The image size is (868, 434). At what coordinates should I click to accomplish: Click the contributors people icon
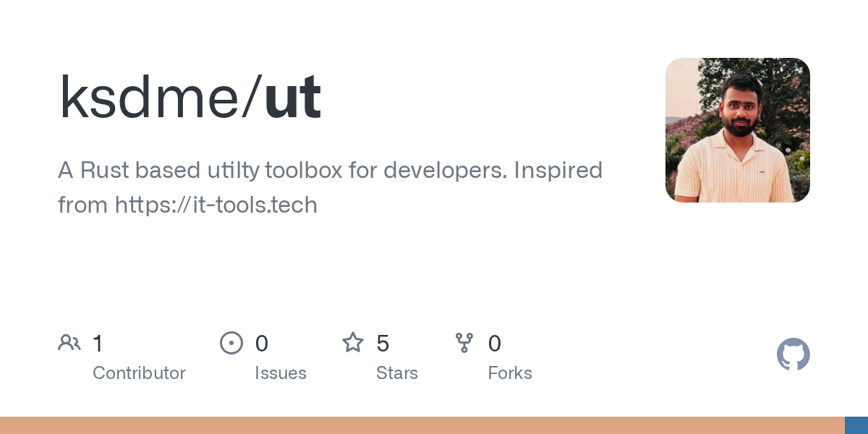tap(69, 343)
